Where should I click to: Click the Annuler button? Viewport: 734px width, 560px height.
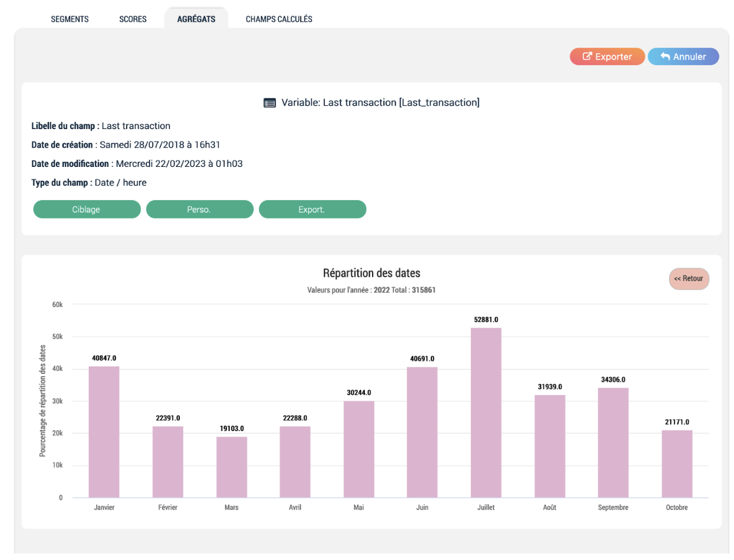tap(683, 57)
